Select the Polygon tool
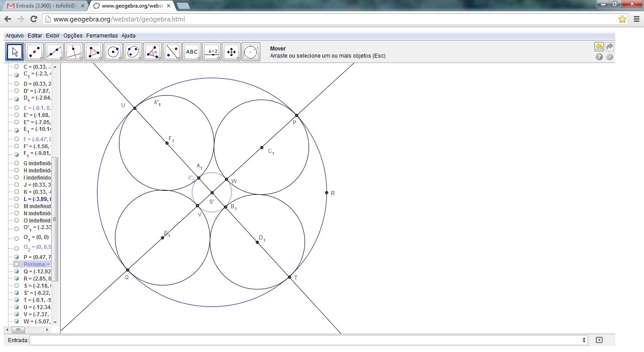Screen dimensions: 644x352 93,52
